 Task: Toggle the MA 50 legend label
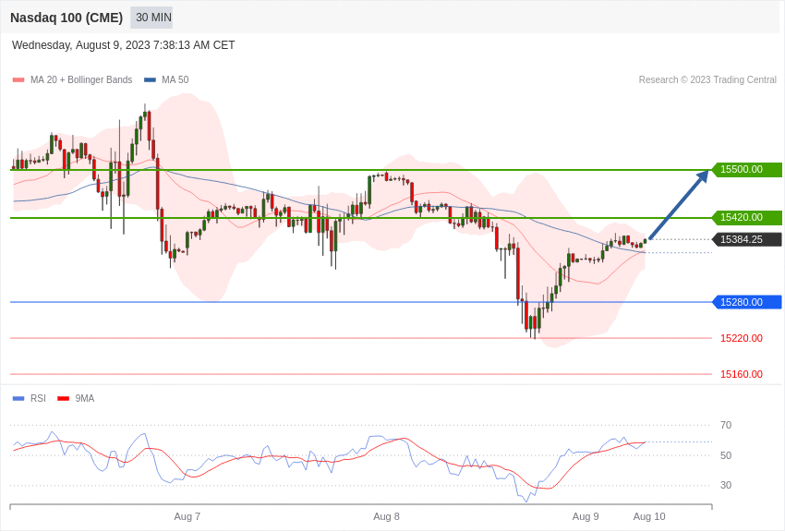175,79
